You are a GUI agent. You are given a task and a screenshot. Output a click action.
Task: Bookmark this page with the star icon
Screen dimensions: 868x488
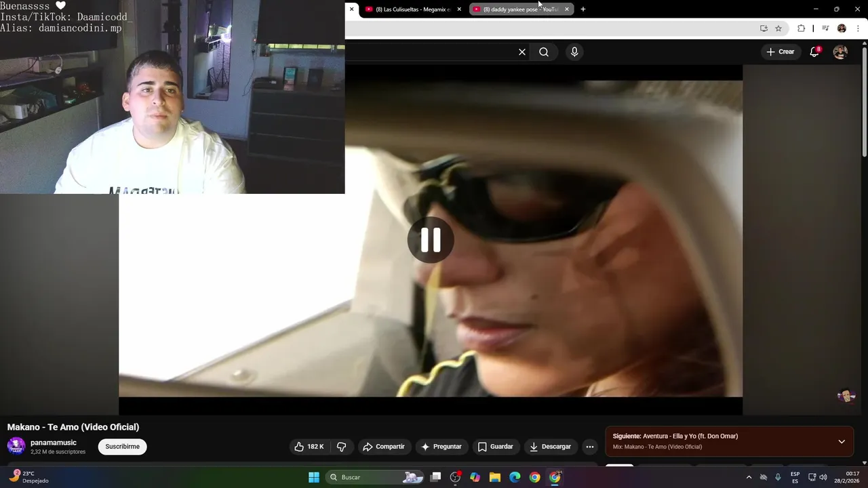click(778, 28)
